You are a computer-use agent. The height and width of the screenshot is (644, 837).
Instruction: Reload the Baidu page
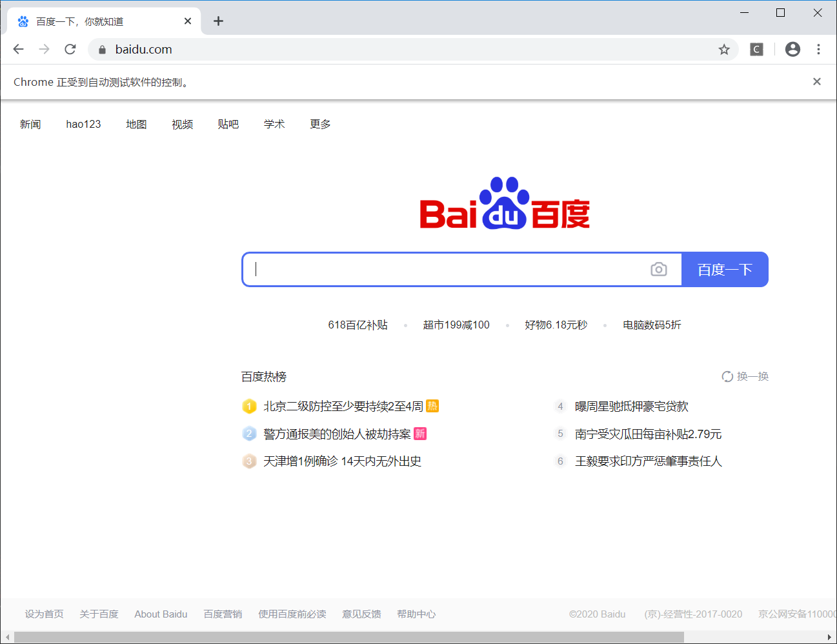(70, 49)
